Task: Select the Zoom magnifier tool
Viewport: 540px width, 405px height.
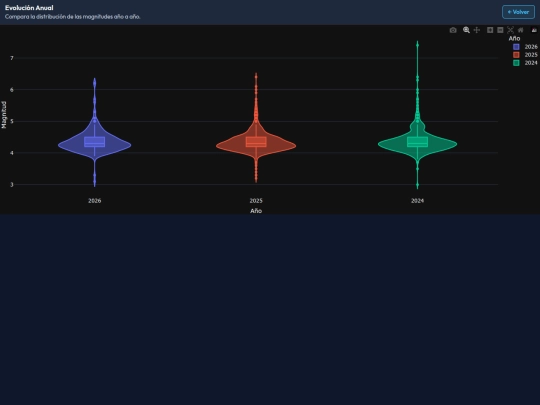Action: click(466, 30)
